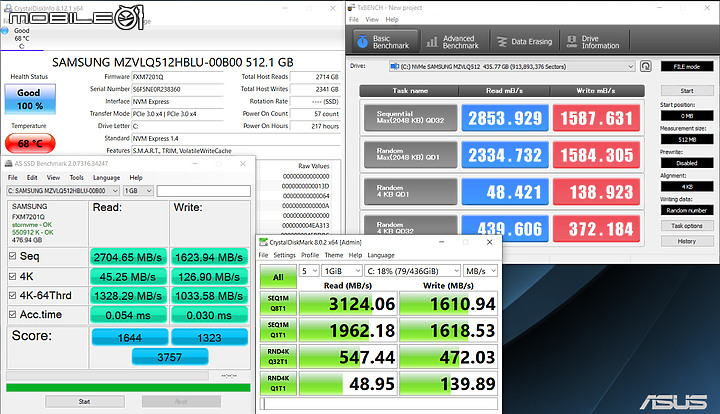
Task: Click FILE mode button in TxBENCH
Action: click(687, 67)
